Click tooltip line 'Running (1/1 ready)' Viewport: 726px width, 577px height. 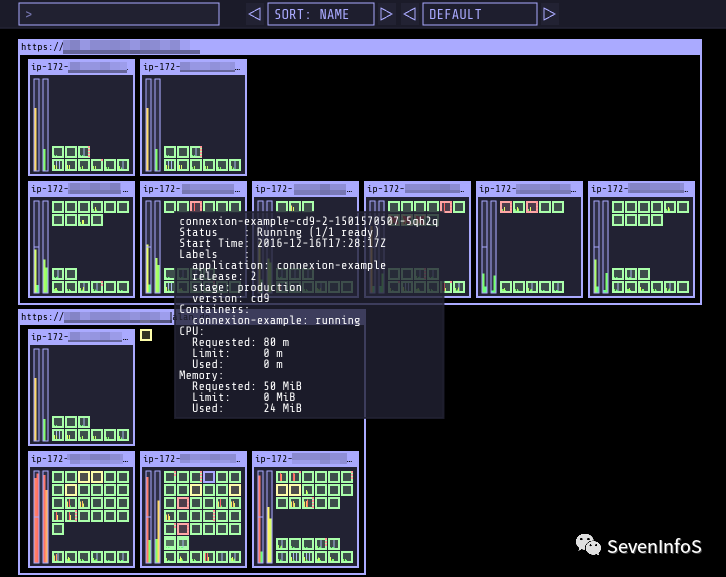[318, 232]
